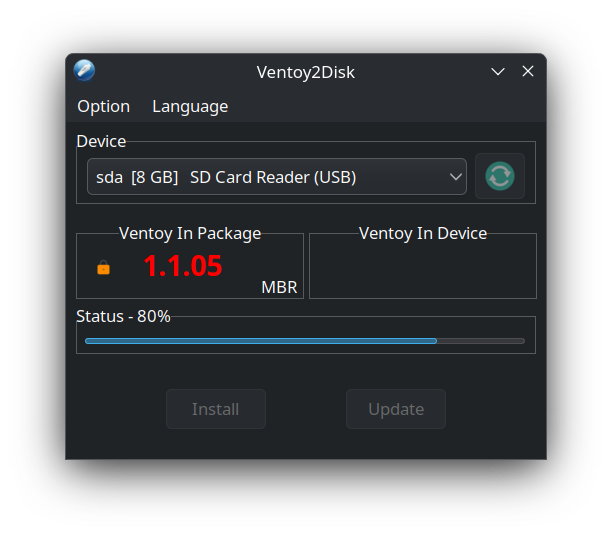
Task: Select the sda SD Card Reader combo box
Action: click(277, 176)
